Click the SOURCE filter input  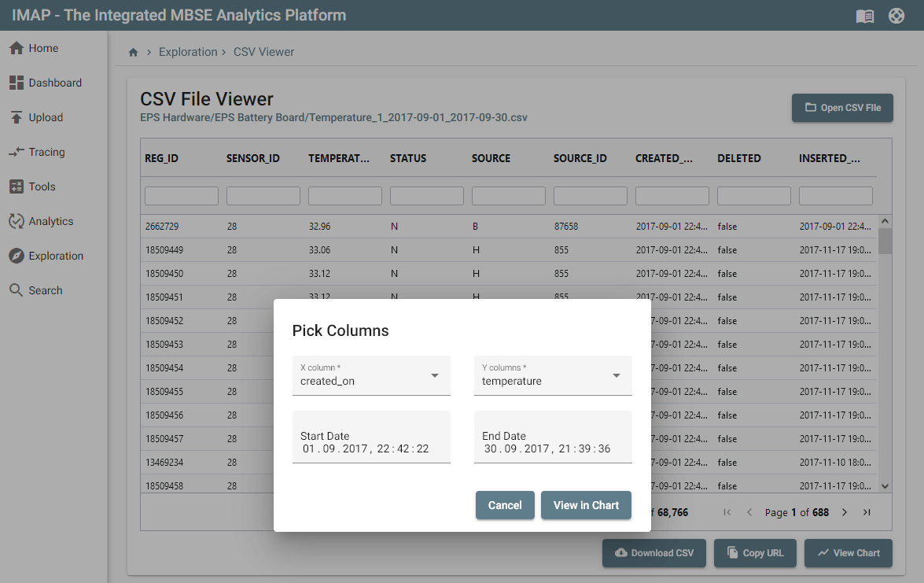click(509, 196)
